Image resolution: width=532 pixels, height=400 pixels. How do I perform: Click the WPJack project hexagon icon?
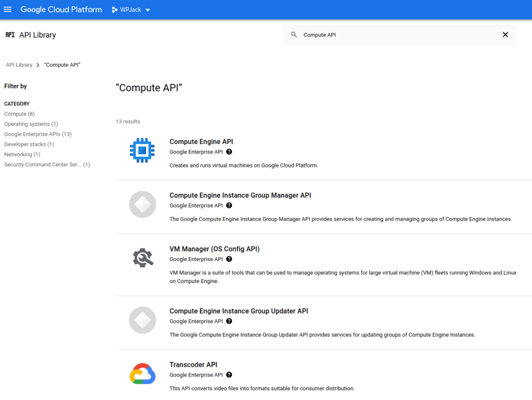(x=114, y=10)
